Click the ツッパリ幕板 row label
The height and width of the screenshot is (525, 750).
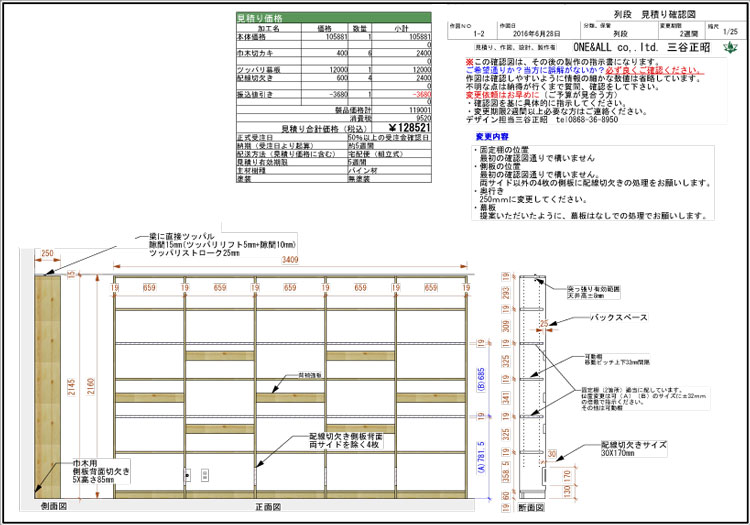(259, 70)
